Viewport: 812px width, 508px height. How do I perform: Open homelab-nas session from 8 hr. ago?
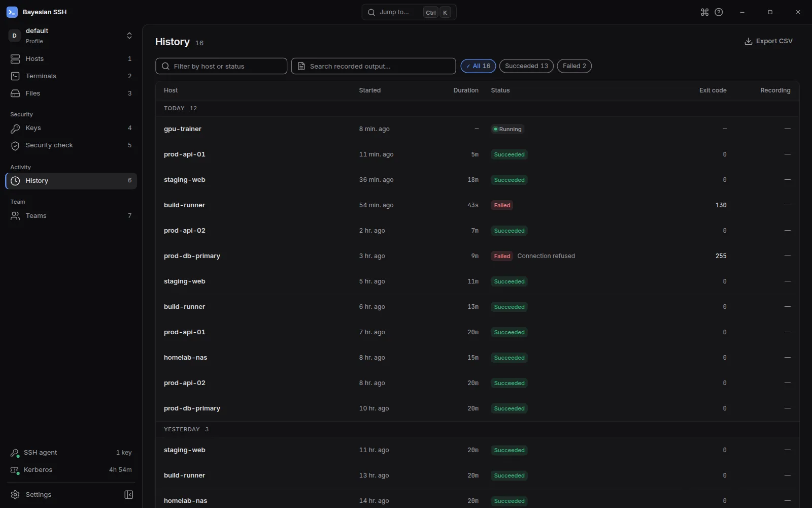pos(477,358)
